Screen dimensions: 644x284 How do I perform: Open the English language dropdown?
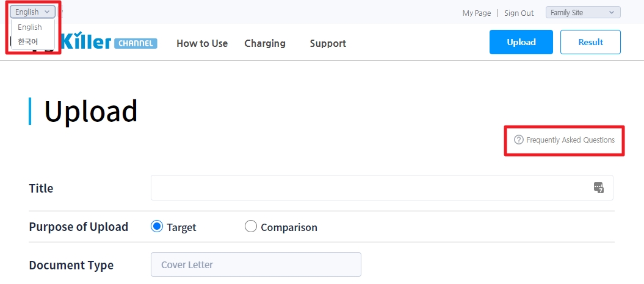(32, 12)
